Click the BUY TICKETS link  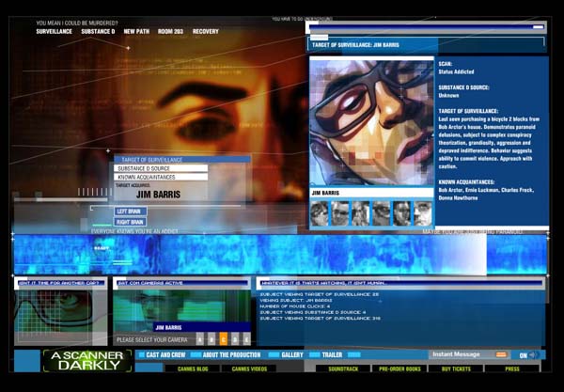coord(456,368)
